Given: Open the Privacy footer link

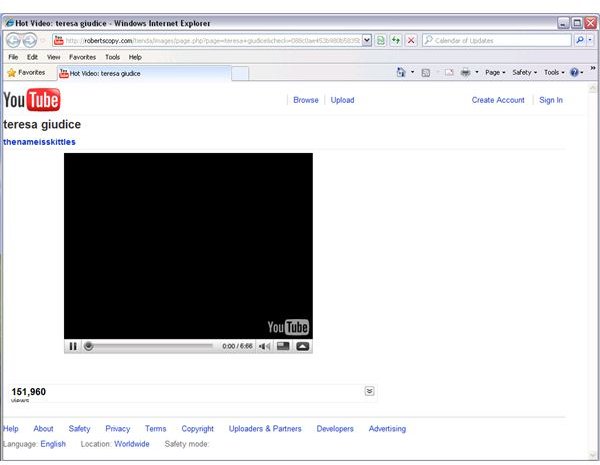Looking at the screenshot, I should point(117,429).
